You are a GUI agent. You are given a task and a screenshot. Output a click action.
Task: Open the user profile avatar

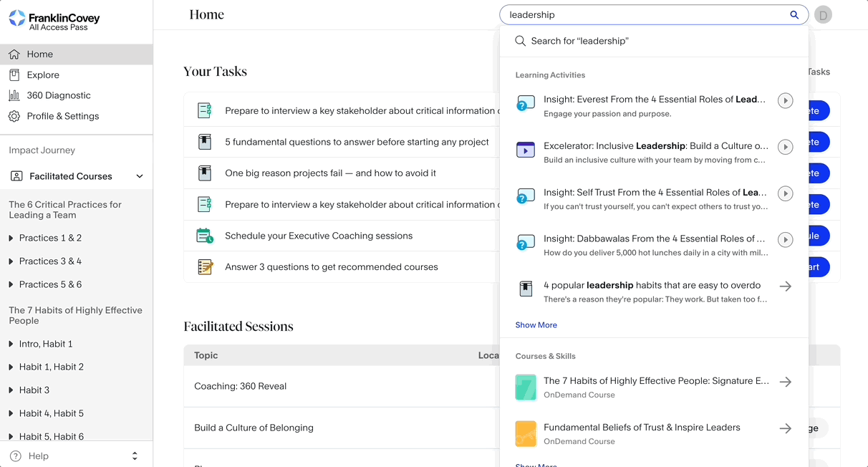click(x=823, y=15)
